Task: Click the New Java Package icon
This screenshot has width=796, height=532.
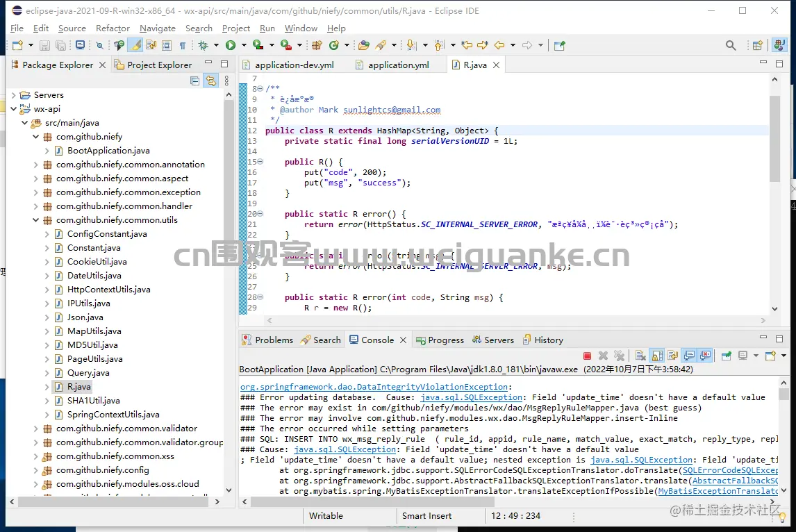Action: click(x=317, y=45)
